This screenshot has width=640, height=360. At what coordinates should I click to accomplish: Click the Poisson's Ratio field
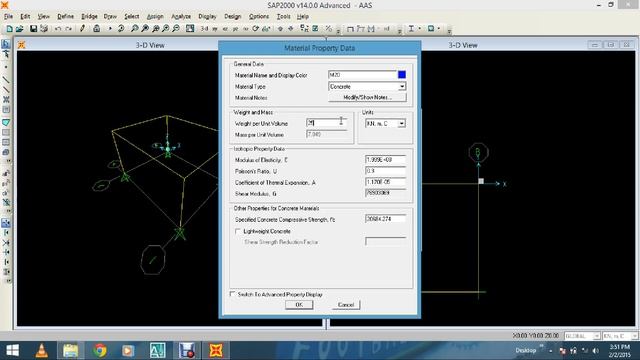click(x=385, y=171)
